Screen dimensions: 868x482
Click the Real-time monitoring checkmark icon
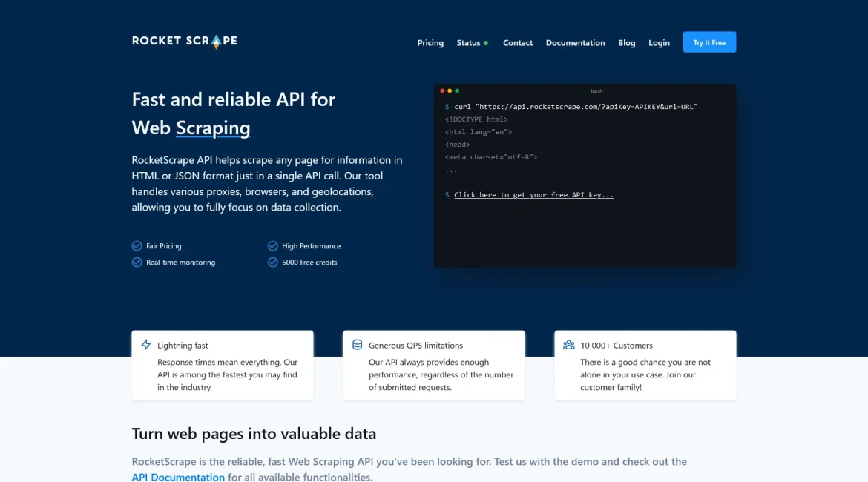(x=137, y=263)
